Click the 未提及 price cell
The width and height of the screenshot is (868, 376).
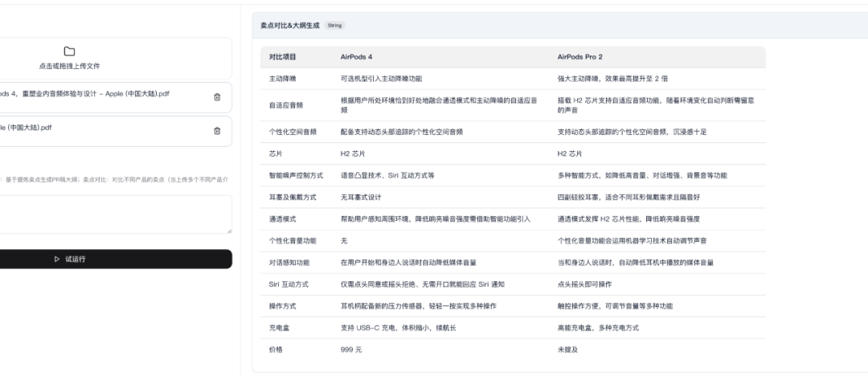[x=567, y=349]
